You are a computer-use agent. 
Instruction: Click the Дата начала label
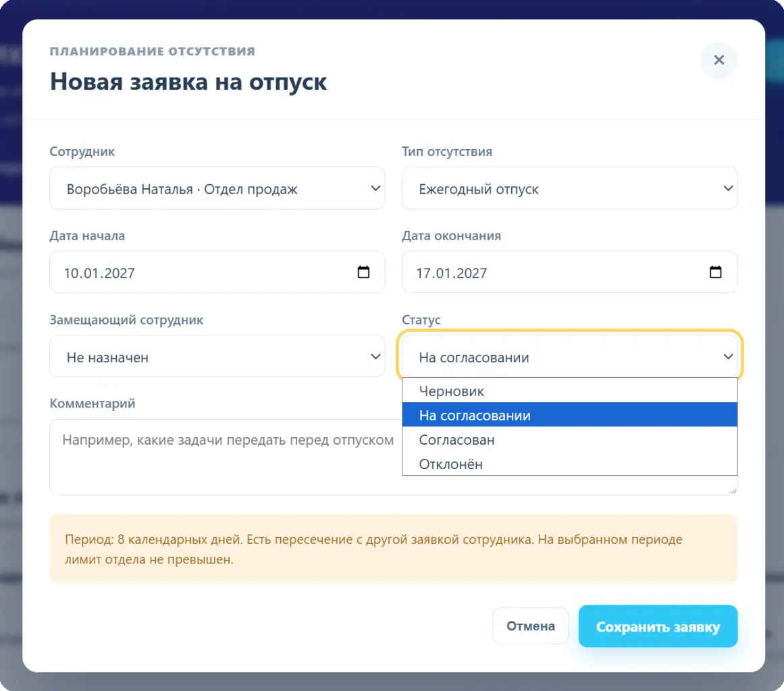point(87,236)
